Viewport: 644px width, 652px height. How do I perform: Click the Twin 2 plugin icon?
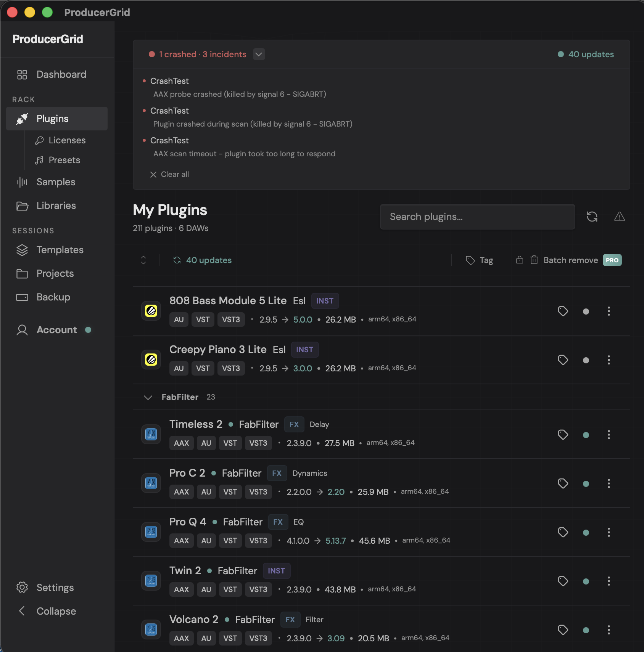[x=151, y=581]
